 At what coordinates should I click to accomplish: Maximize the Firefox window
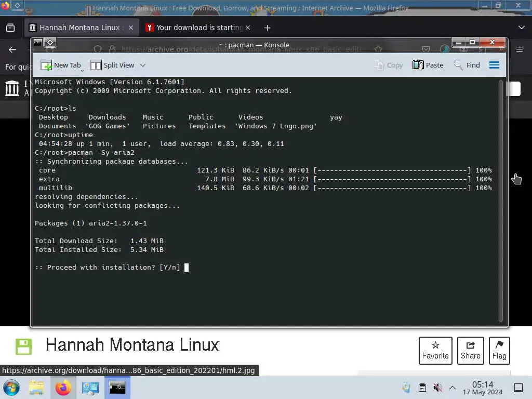[x=498, y=5]
